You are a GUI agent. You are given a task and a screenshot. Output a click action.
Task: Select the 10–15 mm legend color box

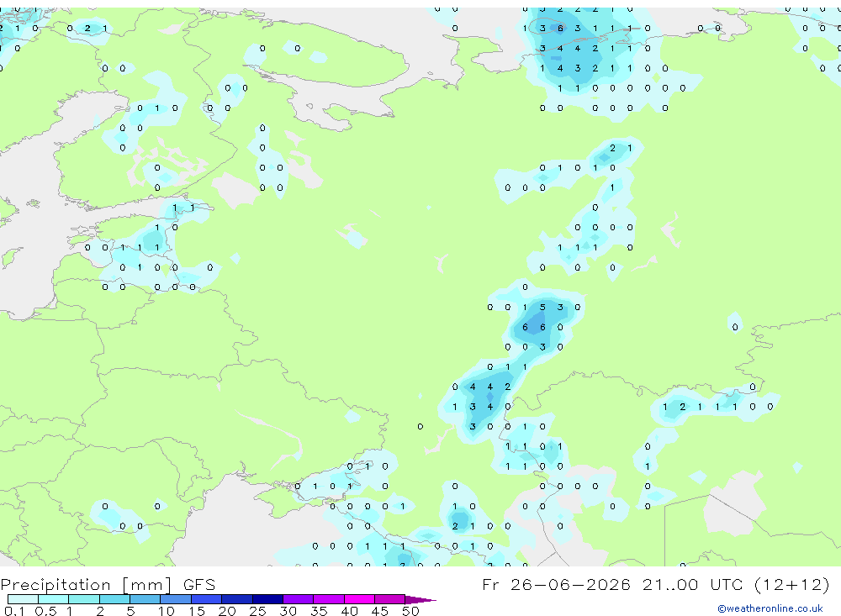(x=176, y=599)
